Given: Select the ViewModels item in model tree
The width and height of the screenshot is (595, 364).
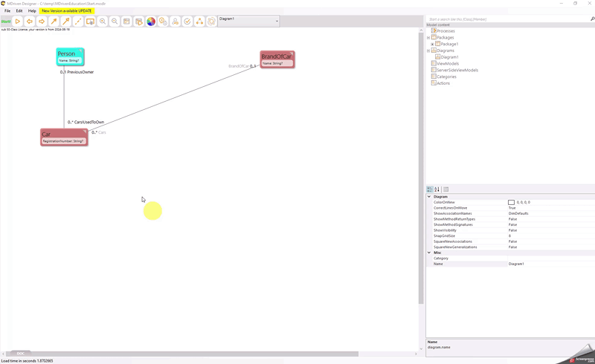Looking at the screenshot, I should click(447, 64).
